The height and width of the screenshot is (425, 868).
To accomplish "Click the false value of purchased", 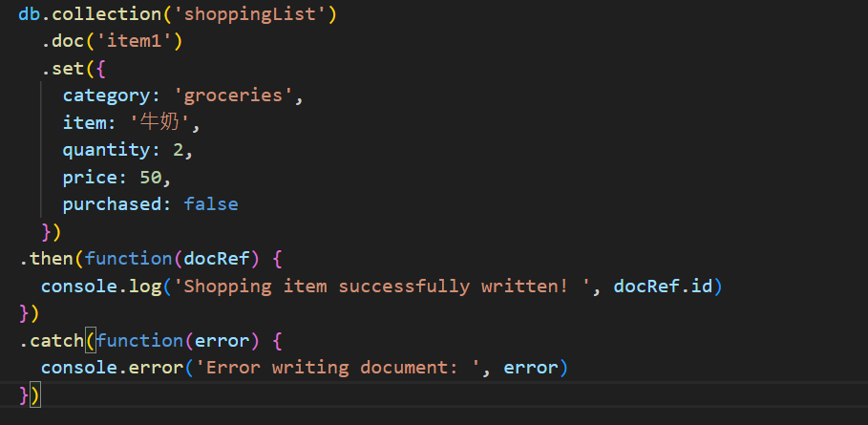I will (x=211, y=204).
